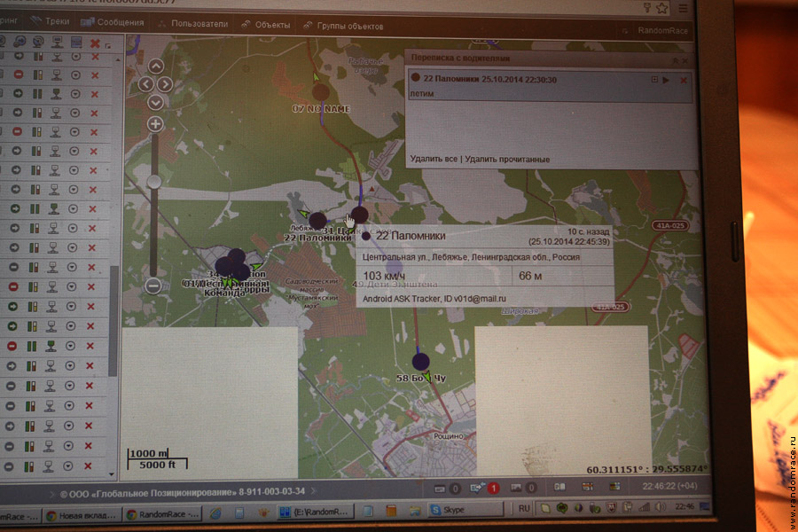Image resolution: width=798 pixels, height=532 pixels.
Task: Delete the 22 Паломники message with red X
Action: click(x=684, y=81)
